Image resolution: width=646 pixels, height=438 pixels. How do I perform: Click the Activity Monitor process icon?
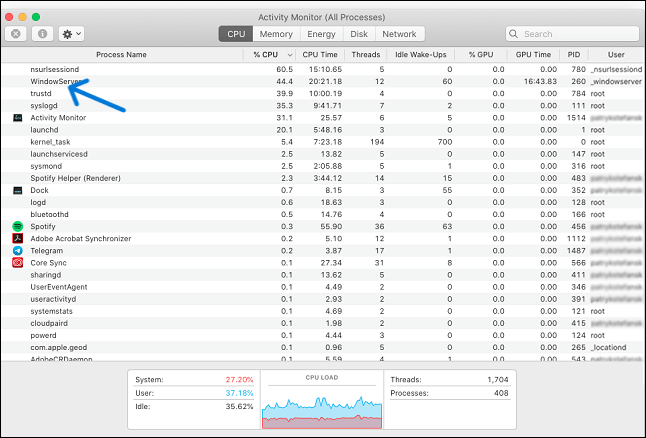[18, 117]
